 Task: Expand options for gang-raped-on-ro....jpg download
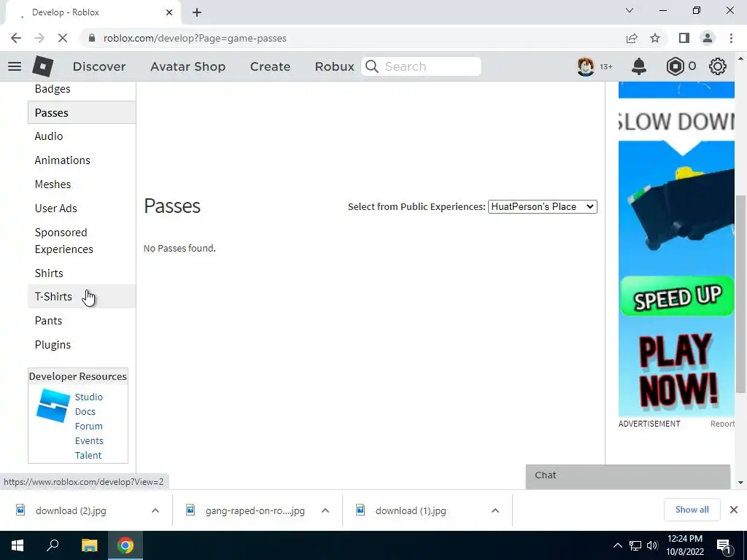click(325, 510)
